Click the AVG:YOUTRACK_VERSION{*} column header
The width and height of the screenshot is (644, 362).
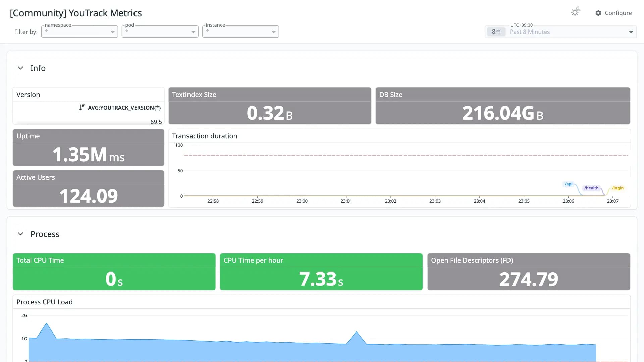124,108
